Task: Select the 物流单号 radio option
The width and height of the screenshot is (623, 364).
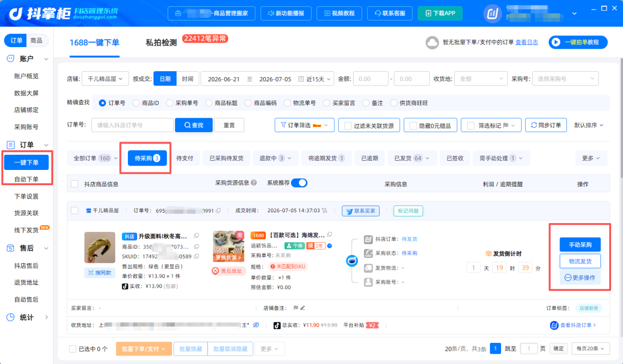Action: [287, 103]
